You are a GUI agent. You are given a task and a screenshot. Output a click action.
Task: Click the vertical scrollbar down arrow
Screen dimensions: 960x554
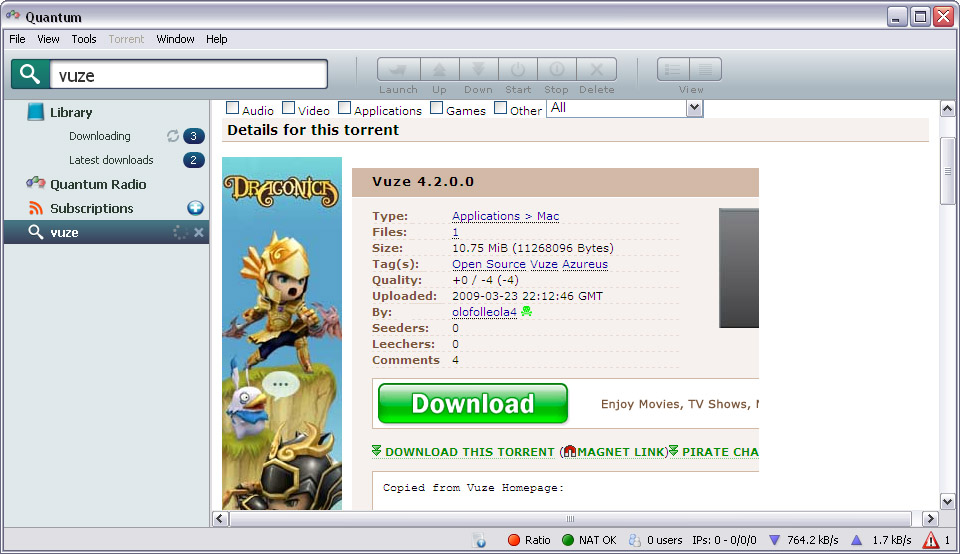pos(947,502)
